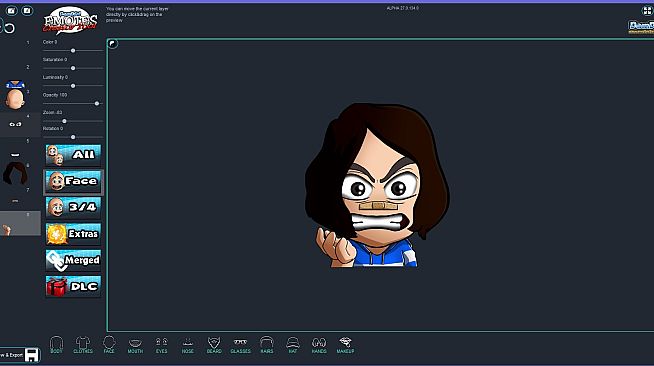Select the Merged filter button
This screenshot has width=654, height=366.
click(73, 260)
